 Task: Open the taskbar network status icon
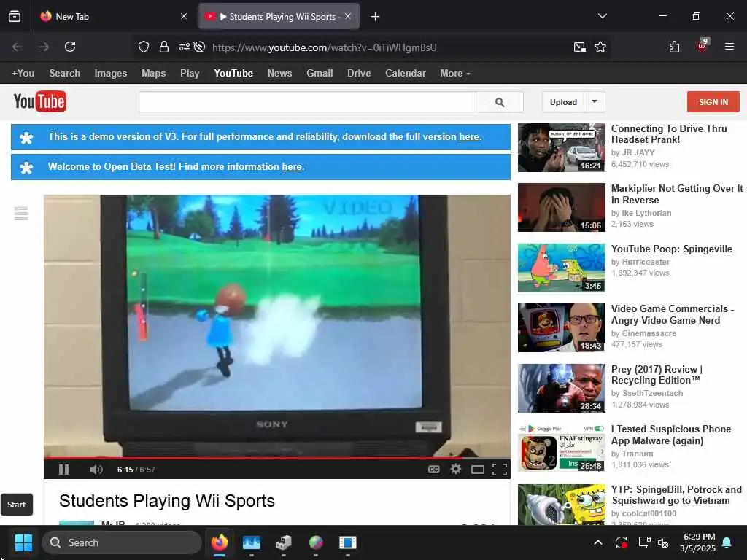pos(644,542)
